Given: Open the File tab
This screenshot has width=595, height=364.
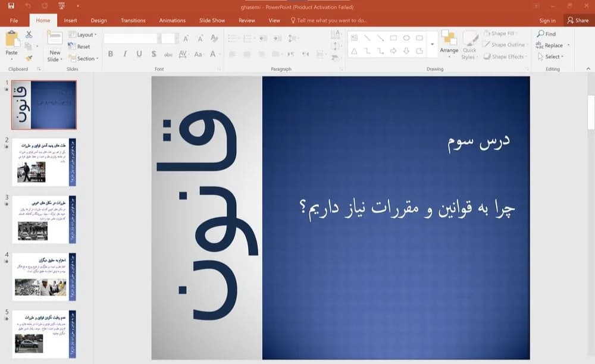Looking at the screenshot, I should pos(14,20).
